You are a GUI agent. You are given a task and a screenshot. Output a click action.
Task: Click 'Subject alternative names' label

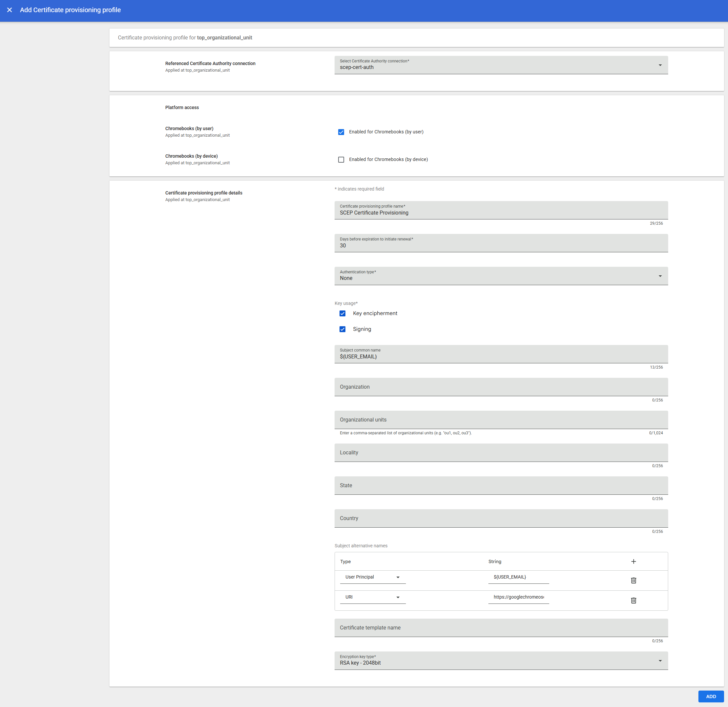[361, 546]
